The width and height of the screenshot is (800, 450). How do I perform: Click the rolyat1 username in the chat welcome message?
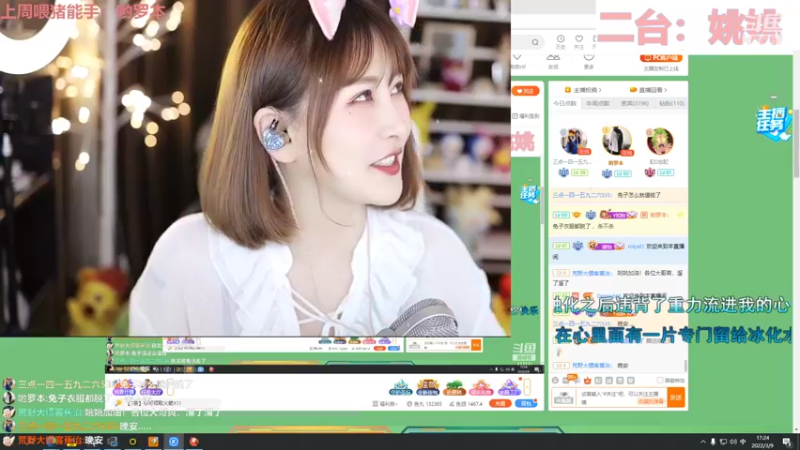click(x=635, y=246)
